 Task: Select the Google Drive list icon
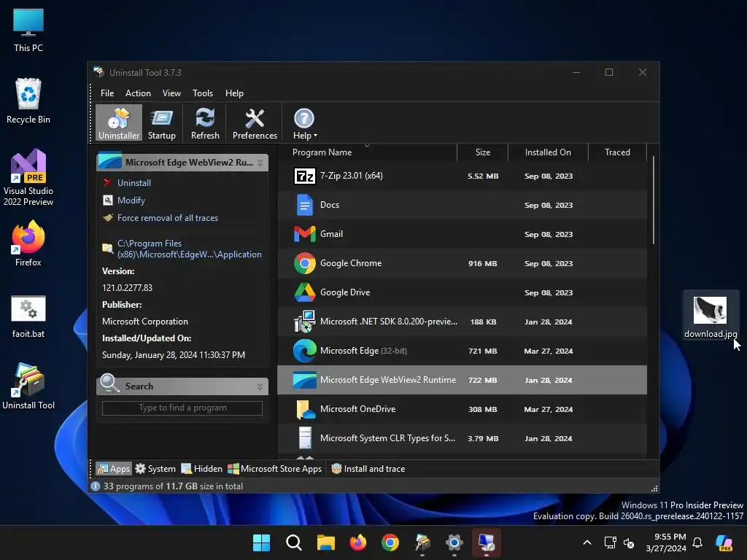[305, 292]
